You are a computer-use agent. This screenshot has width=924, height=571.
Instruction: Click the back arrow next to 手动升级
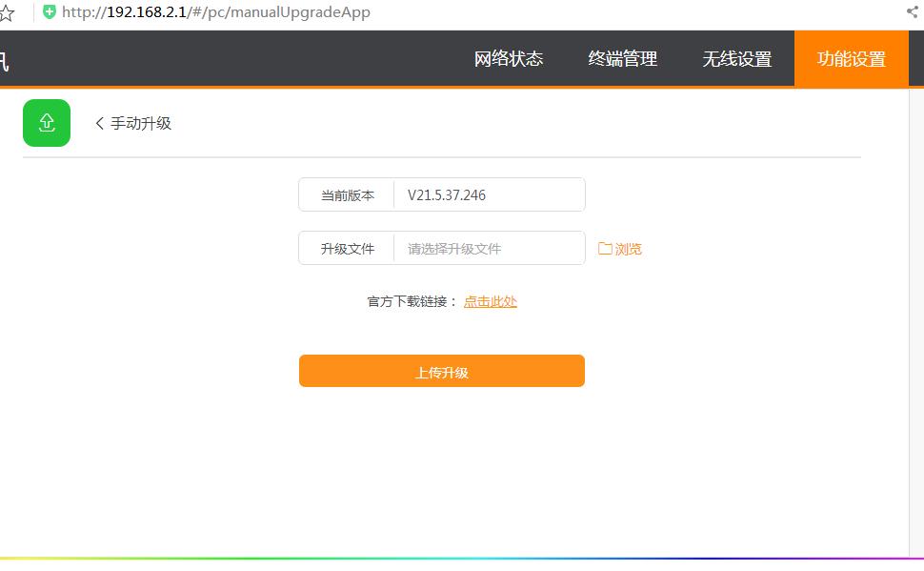point(98,123)
